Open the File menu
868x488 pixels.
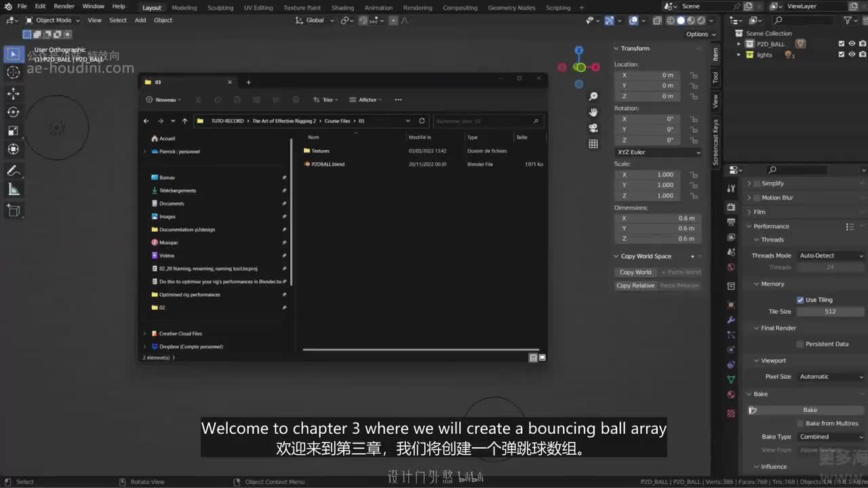coord(22,7)
